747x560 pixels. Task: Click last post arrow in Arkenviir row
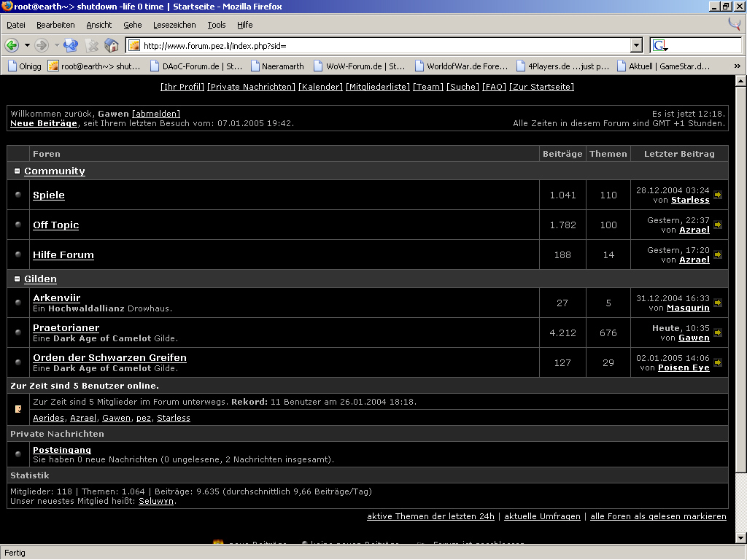coord(718,303)
